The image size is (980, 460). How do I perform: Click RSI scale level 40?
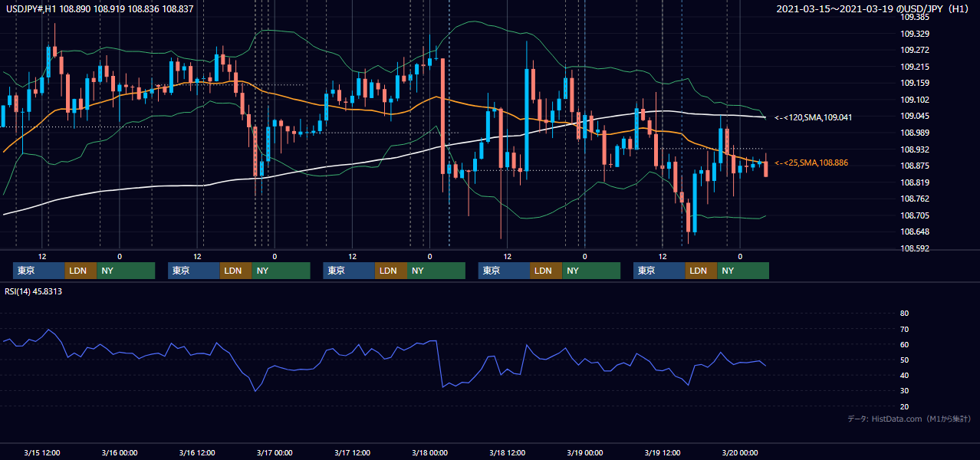904,375
